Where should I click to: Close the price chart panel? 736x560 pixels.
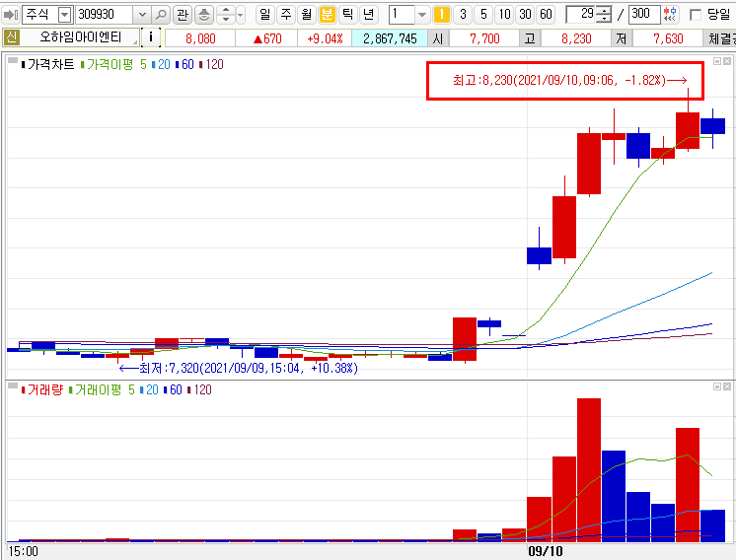click(x=726, y=61)
